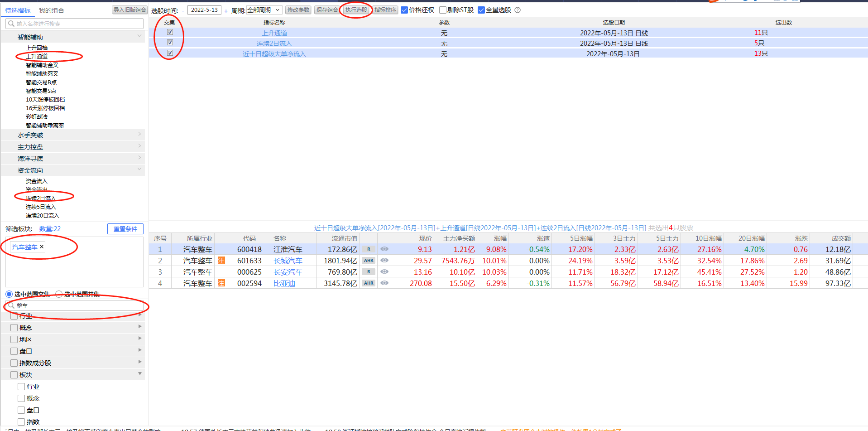
Task: Click the 整车 sector search field
Action: point(75,305)
